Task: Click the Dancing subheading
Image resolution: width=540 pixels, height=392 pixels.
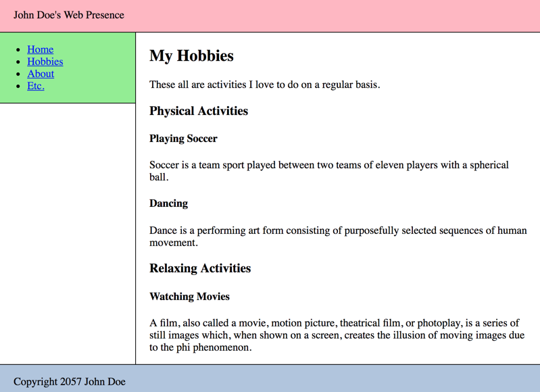Action: 168,203
